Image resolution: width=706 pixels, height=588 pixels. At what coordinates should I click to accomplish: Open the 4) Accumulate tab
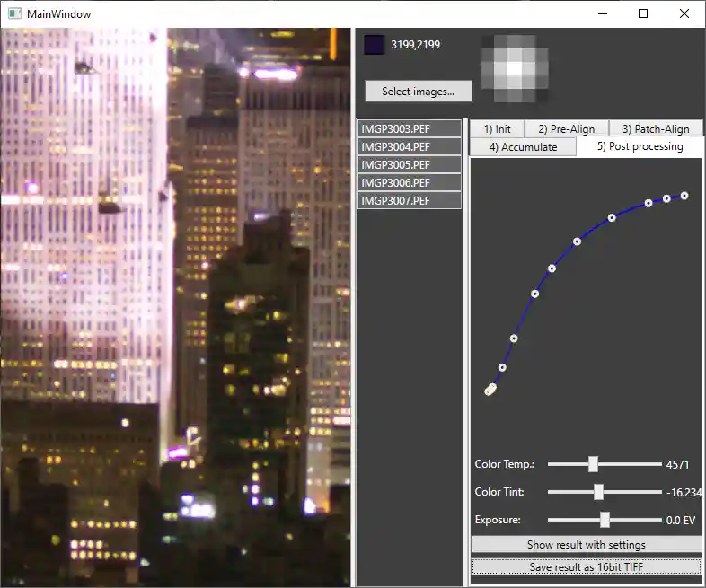[x=523, y=146]
